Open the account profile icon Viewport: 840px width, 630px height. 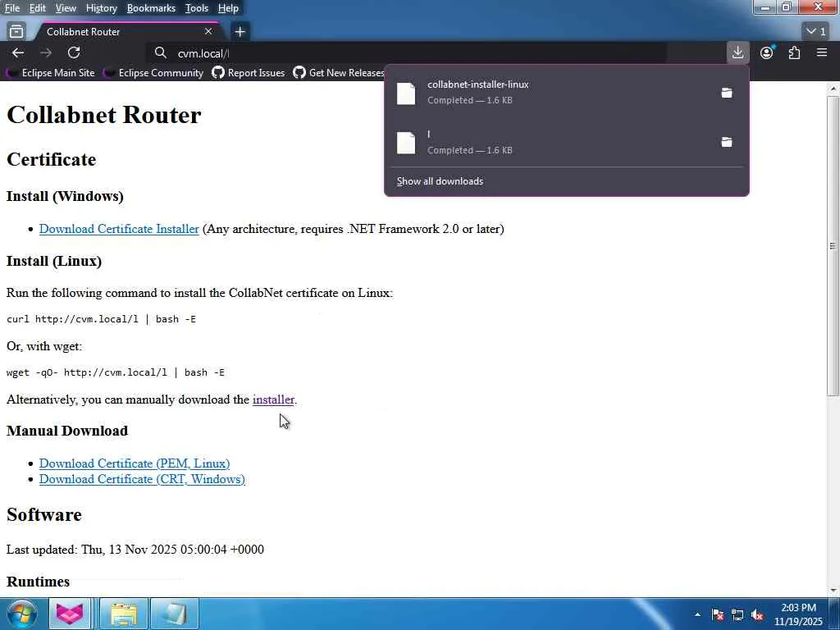tap(767, 52)
